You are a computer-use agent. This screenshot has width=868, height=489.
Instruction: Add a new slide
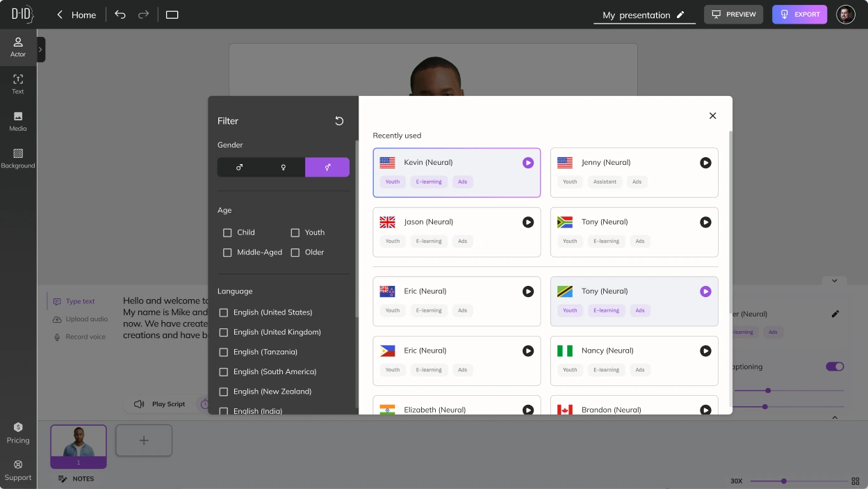pyautogui.click(x=144, y=440)
